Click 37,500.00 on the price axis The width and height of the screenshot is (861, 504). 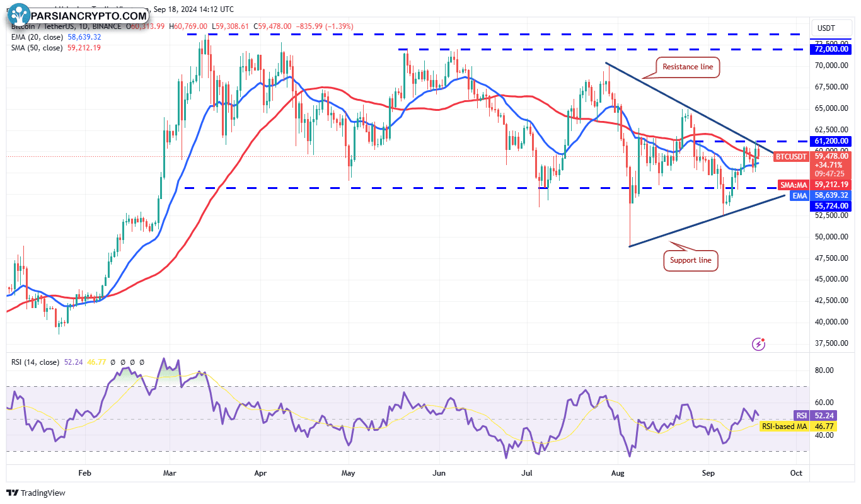(x=831, y=343)
